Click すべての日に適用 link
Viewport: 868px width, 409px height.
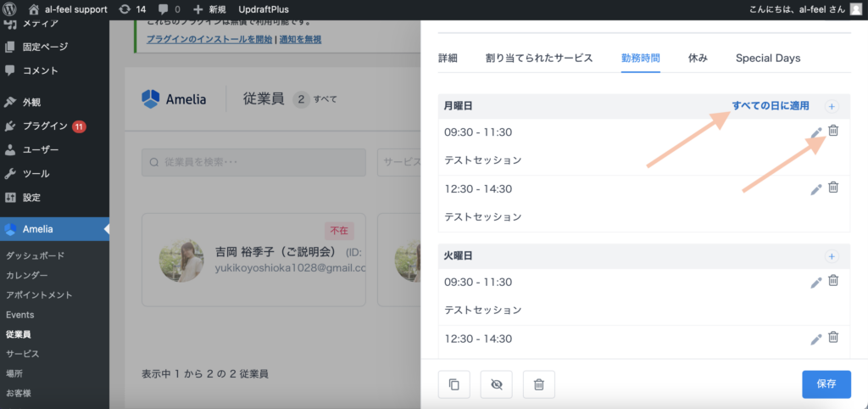coord(770,106)
